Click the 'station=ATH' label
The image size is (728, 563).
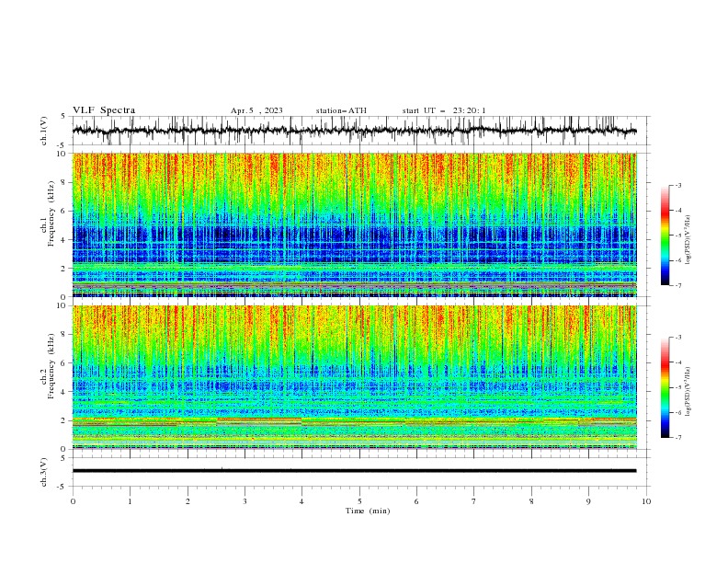341,110
